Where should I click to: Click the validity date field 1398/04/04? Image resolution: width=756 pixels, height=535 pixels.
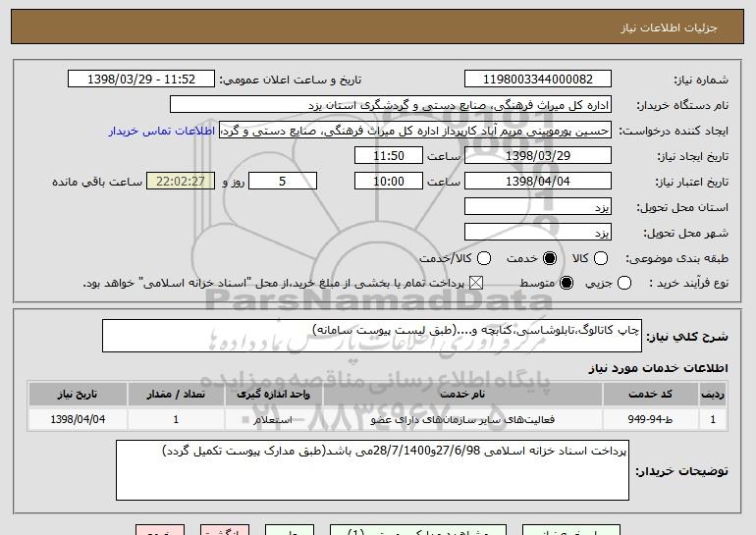coord(538,182)
